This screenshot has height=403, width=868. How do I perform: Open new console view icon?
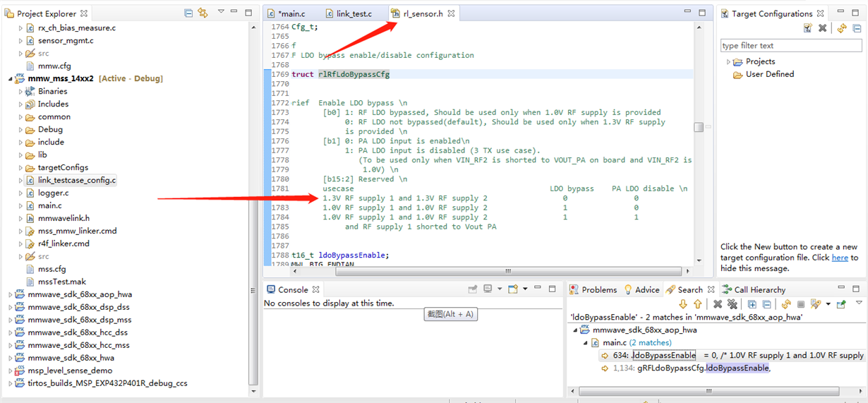(x=513, y=289)
